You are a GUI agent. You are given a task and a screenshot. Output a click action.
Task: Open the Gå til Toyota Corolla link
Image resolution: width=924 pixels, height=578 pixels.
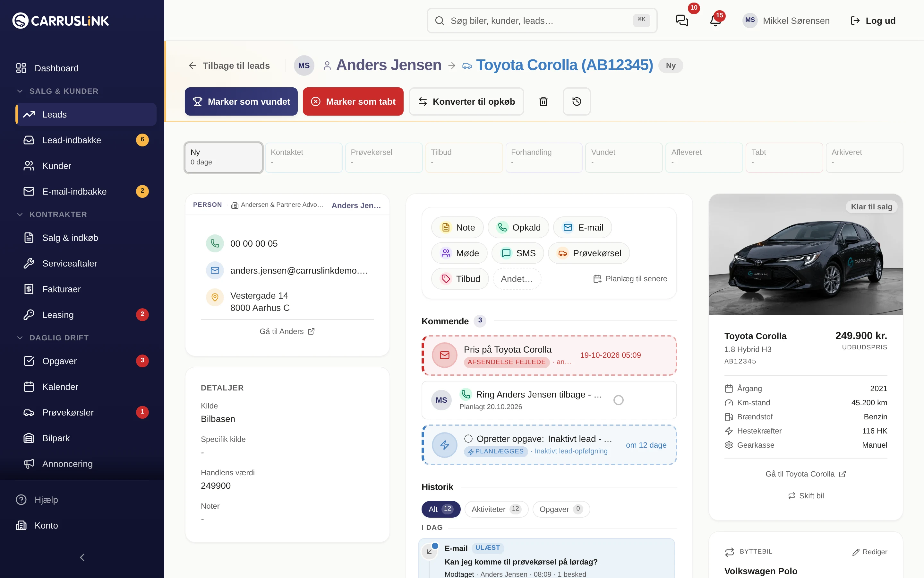pos(806,474)
